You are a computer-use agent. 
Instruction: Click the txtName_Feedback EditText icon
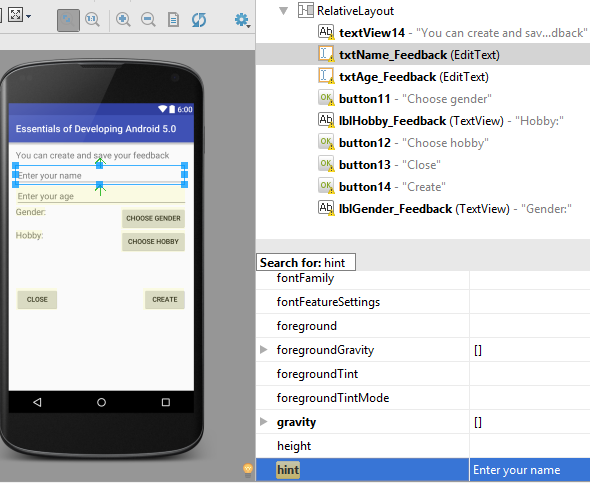pyautogui.click(x=326, y=54)
